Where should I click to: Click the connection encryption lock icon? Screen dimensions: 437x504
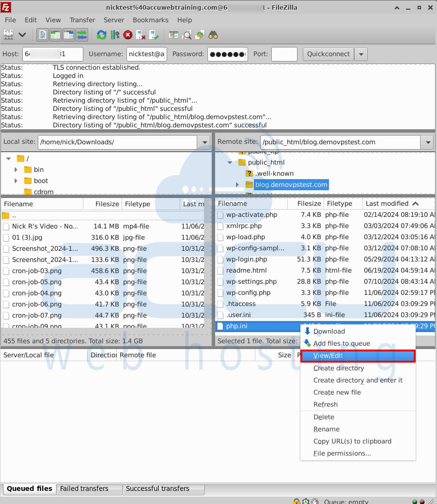point(296,501)
